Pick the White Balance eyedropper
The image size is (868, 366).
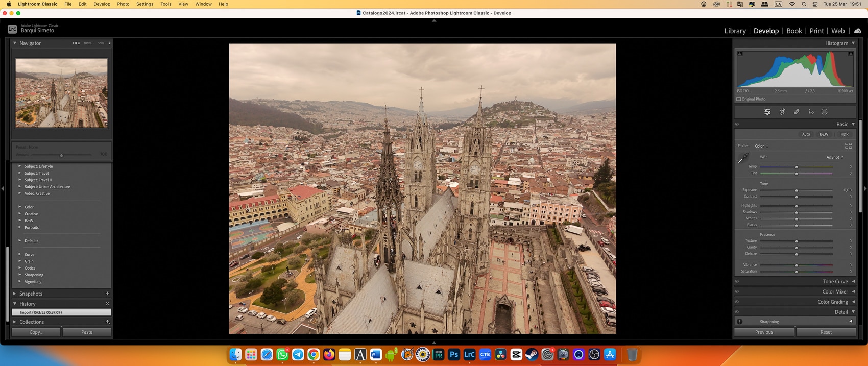pyautogui.click(x=743, y=158)
